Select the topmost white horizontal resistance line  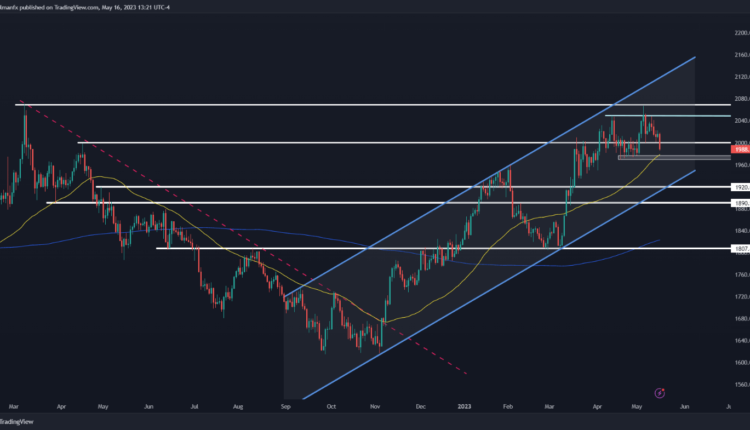(300, 104)
